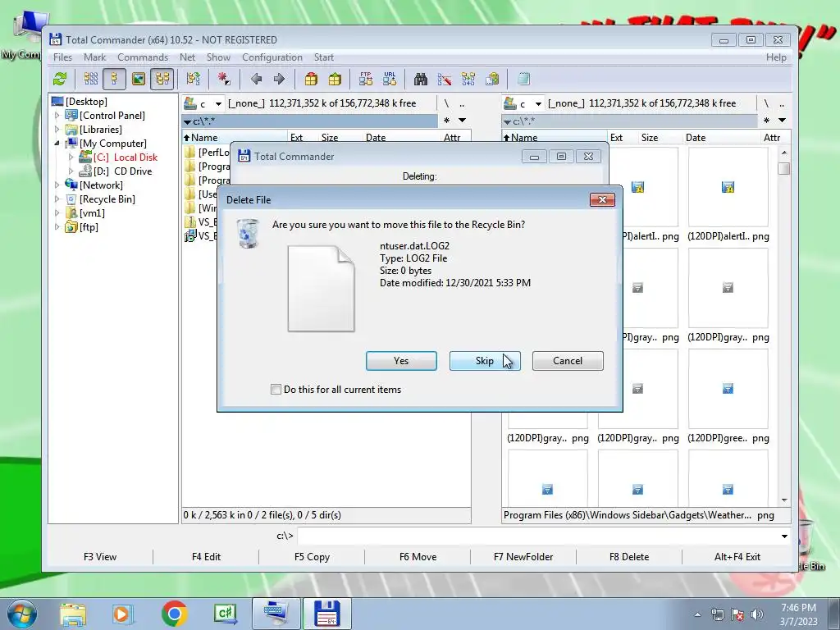Switch to brief file names view icon

90,80
